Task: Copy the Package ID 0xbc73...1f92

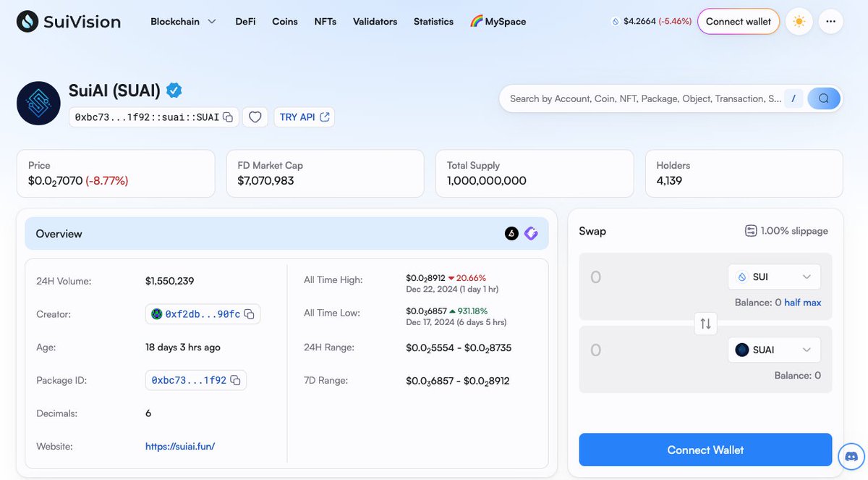Action: [x=235, y=379]
